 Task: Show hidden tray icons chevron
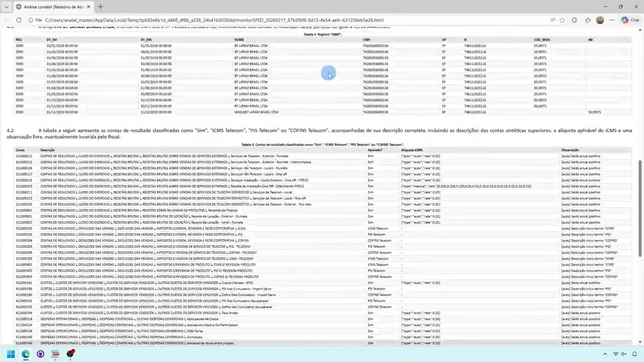(x=605, y=354)
